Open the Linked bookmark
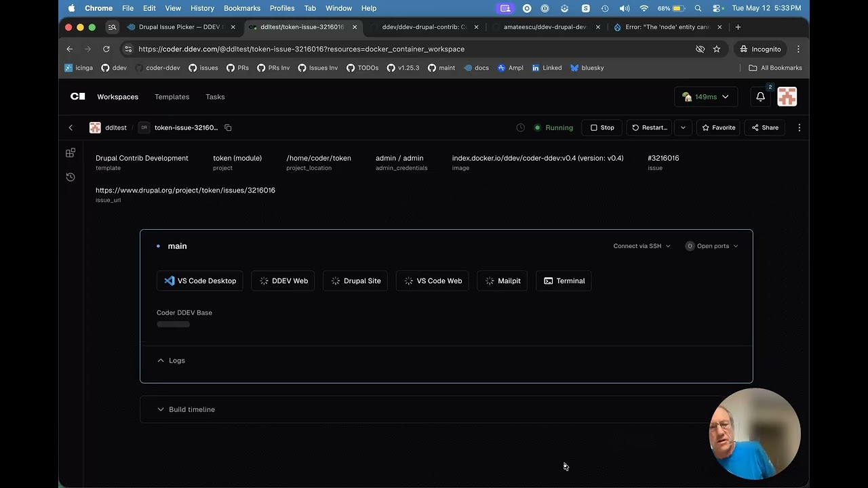Screen dimensions: 868x488 tap(547, 68)
